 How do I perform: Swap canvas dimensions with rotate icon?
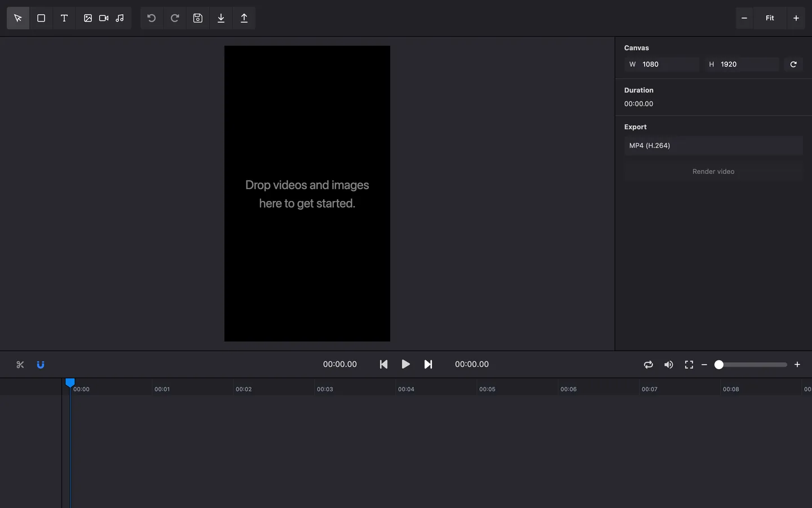point(793,64)
